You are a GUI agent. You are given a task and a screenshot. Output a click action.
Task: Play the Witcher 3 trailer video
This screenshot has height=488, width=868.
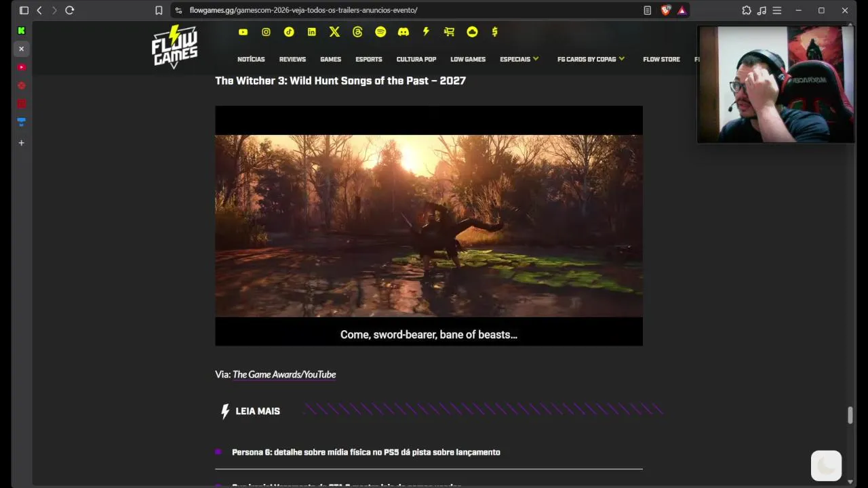coord(429,226)
